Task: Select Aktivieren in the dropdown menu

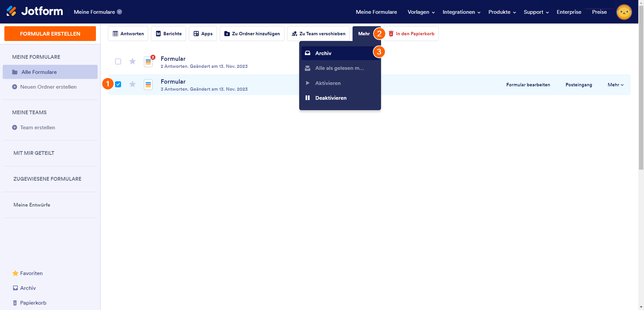Action: pyautogui.click(x=340, y=83)
